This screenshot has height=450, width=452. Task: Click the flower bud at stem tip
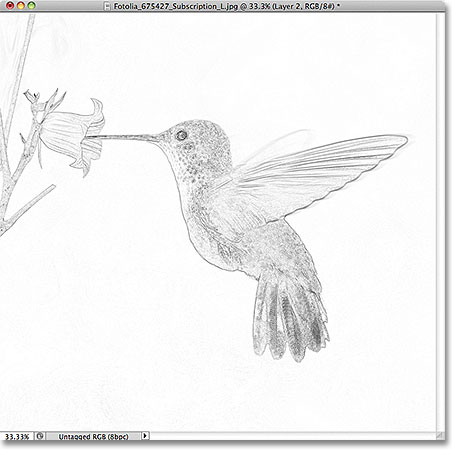click(x=32, y=97)
